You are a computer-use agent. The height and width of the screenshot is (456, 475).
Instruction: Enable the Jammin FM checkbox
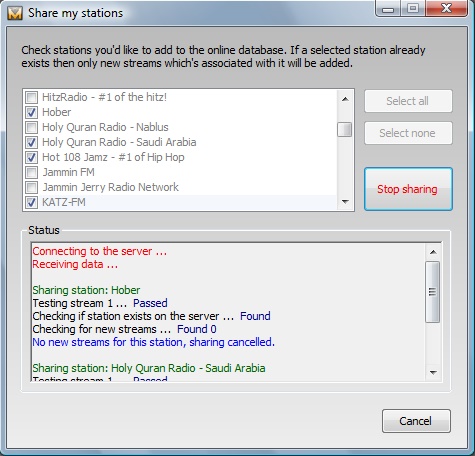click(32, 172)
